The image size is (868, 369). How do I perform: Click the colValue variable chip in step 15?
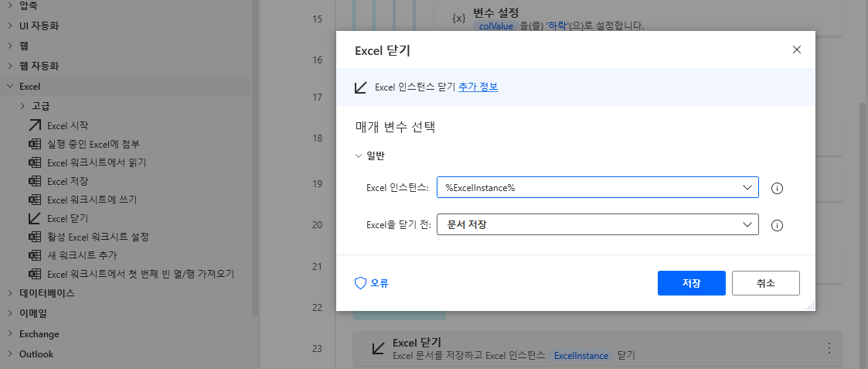pyautogui.click(x=496, y=26)
